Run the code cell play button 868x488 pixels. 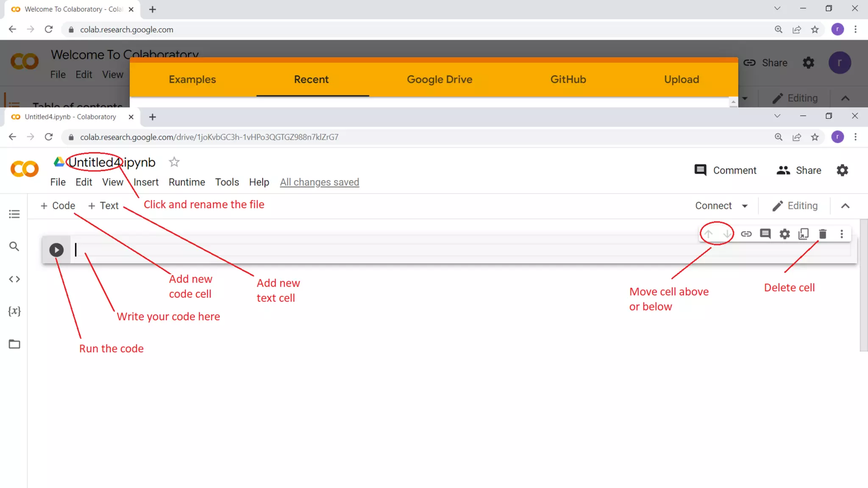[56, 250]
